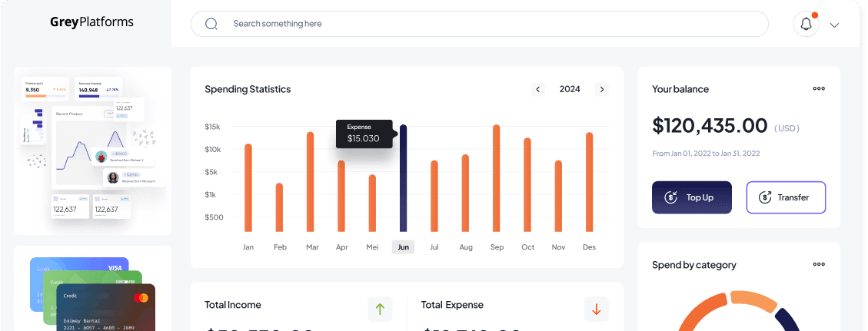Viewport: 868px width, 331px height.
Task: Click the Sep month label
Action: (497, 247)
